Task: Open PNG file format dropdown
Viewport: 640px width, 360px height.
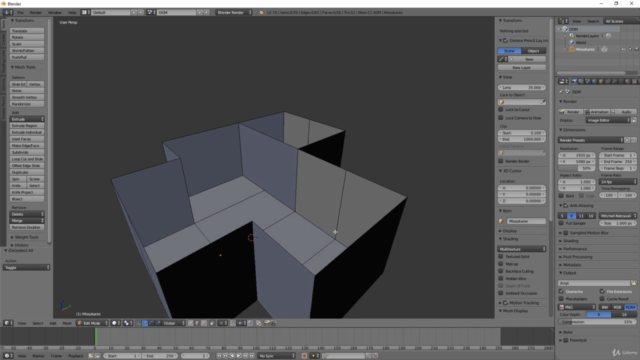Action: coord(577,307)
